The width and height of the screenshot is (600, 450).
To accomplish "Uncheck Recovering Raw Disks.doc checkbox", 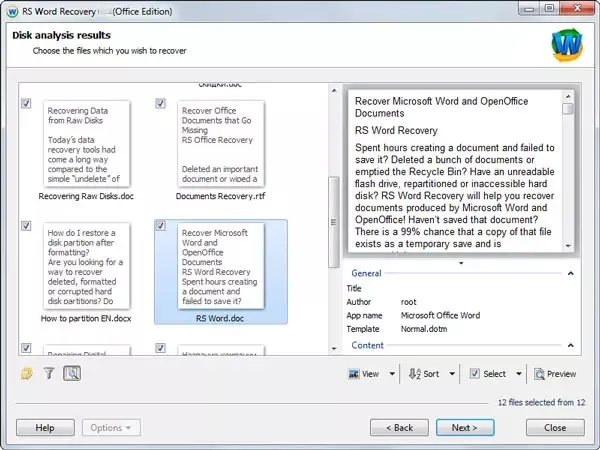I will tap(26, 103).
